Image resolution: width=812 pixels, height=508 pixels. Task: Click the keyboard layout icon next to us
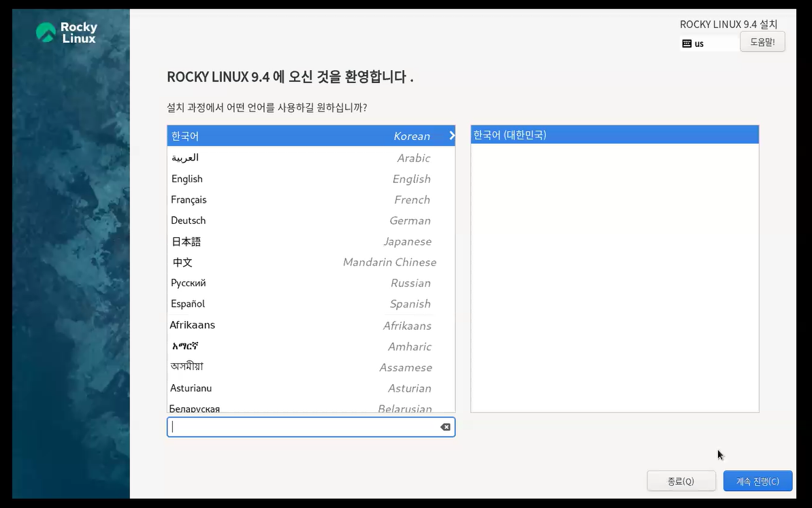coord(687,44)
